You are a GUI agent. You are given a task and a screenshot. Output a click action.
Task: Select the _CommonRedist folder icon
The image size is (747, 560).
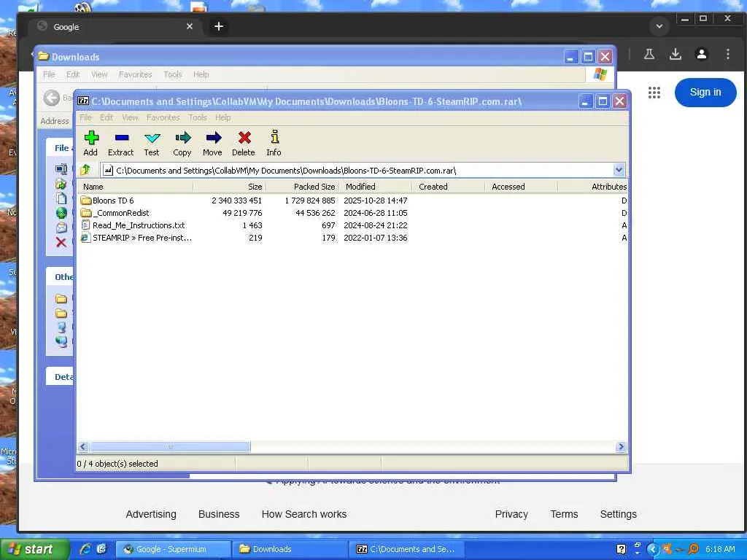point(86,213)
